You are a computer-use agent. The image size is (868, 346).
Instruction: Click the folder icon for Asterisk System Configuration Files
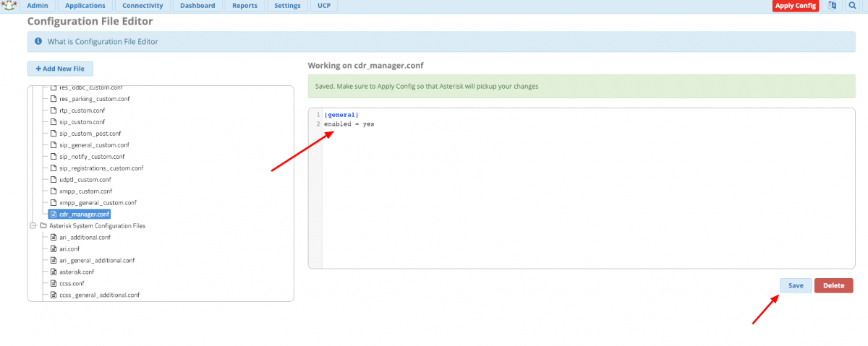[x=43, y=226]
